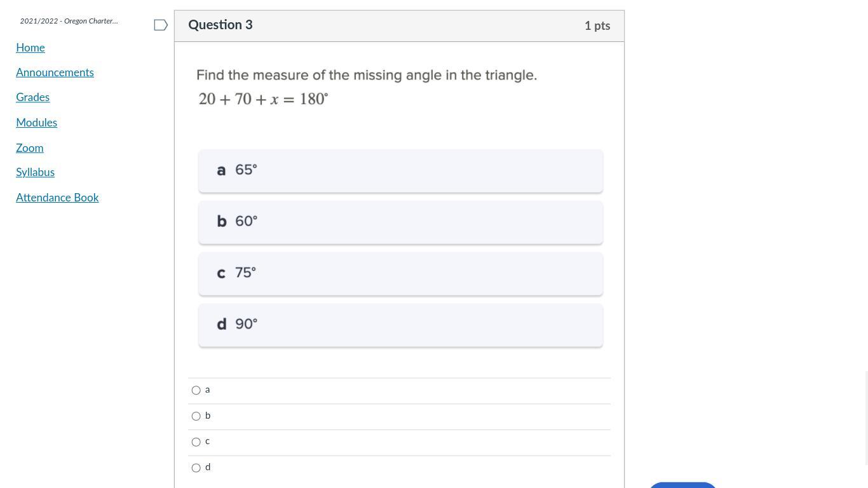View the Syllabus page

pos(35,172)
